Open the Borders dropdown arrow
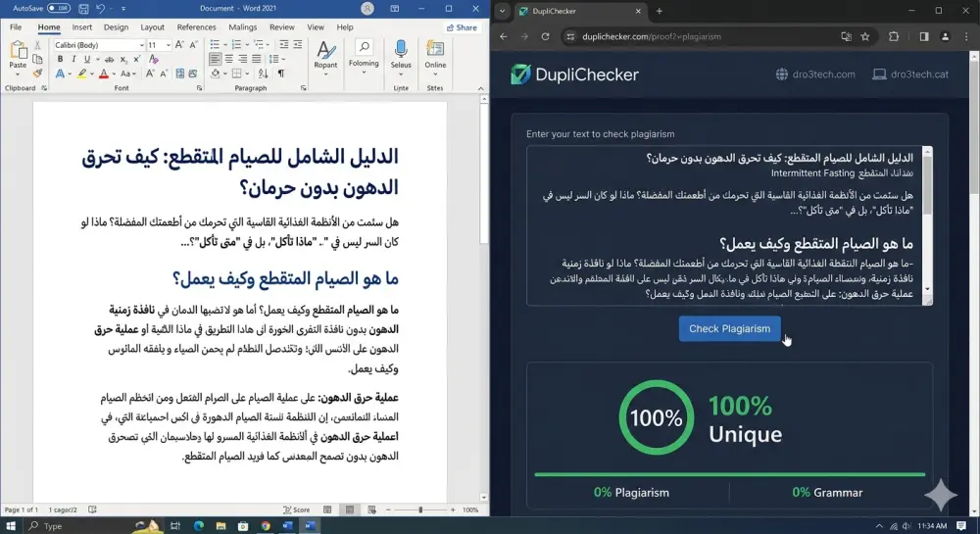 247,74
